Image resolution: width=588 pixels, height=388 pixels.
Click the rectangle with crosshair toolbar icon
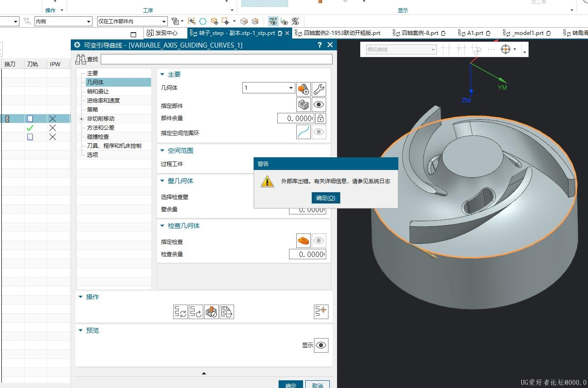click(x=225, y=21)
